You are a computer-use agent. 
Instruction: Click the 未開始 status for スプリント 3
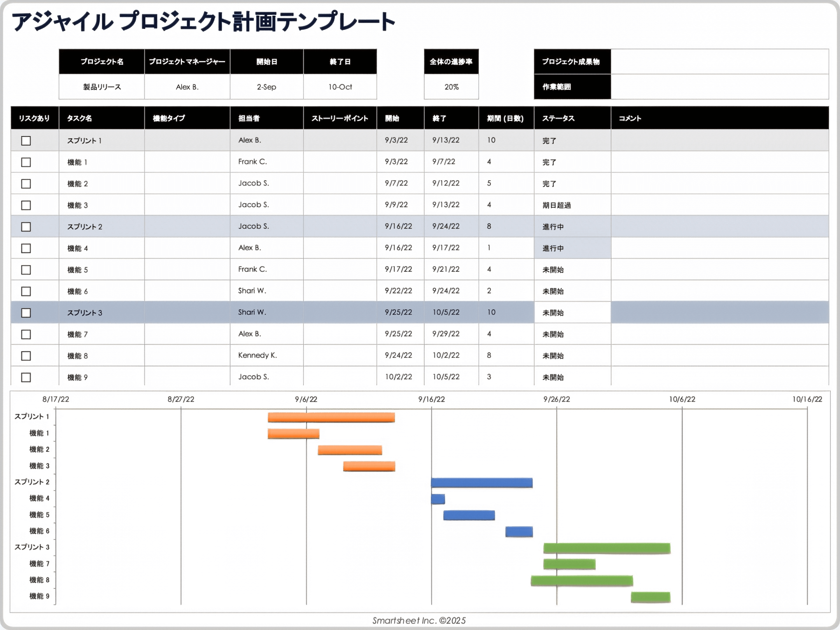(x=553, y=313)
